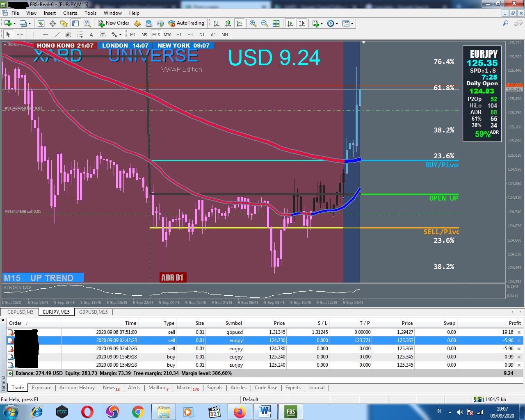Open Google Chrome from taskbar

pyautogui.click(x=138, y=412)
